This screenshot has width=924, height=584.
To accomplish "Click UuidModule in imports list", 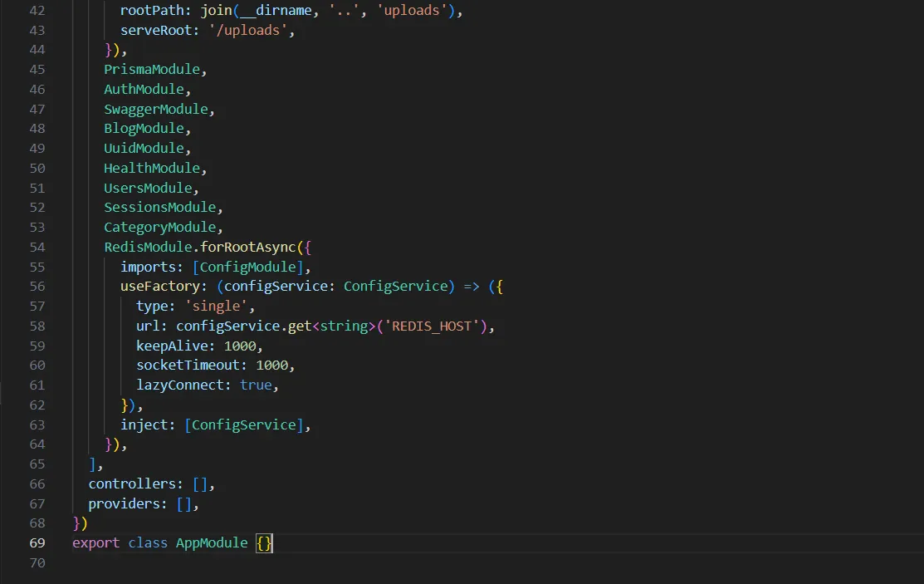I will pos(144,148).
